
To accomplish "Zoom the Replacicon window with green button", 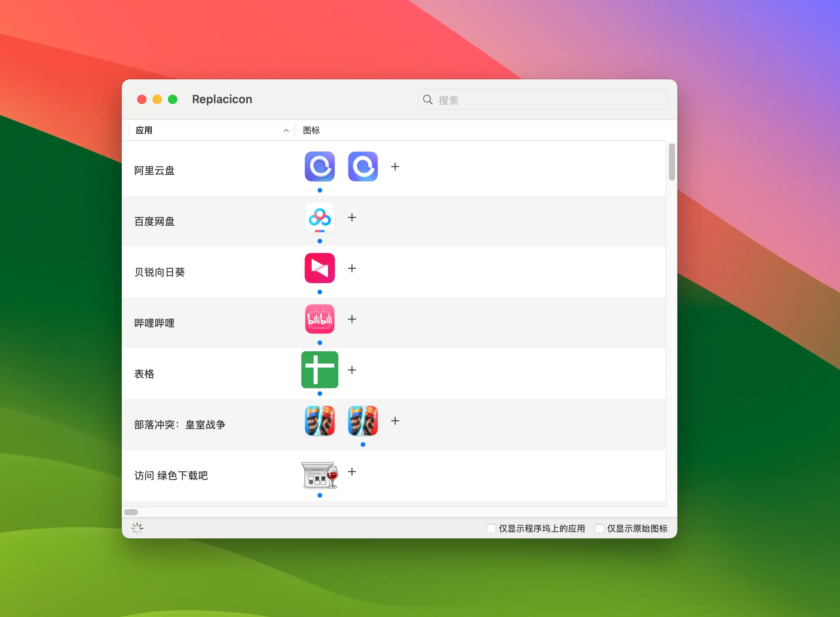I will coord(173,99).
